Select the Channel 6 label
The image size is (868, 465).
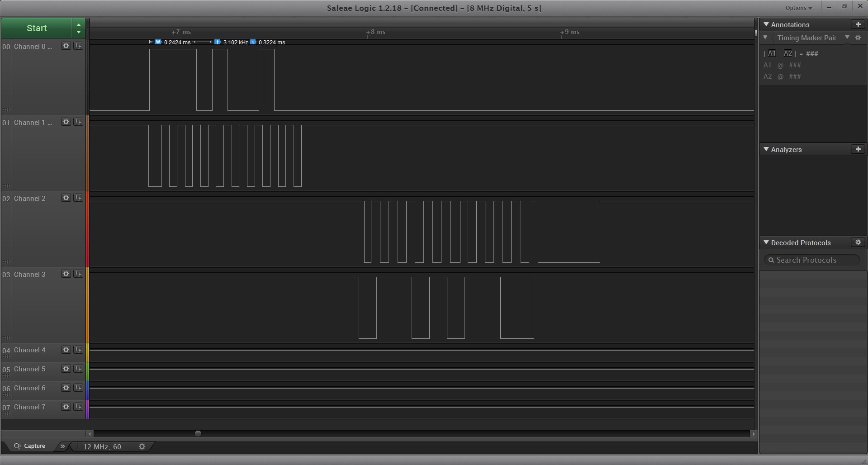click(x=30, y=388)
